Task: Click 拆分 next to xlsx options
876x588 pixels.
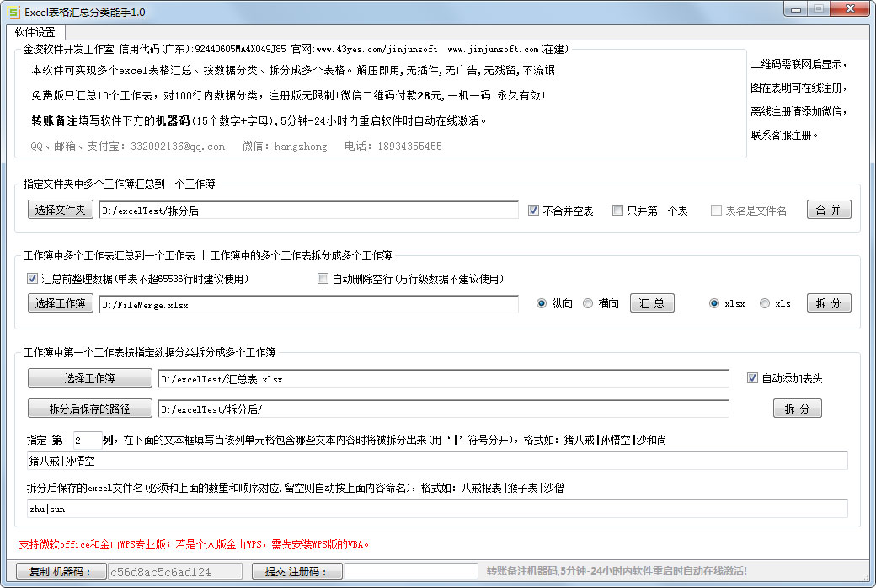Action: (x=829, y=303)
